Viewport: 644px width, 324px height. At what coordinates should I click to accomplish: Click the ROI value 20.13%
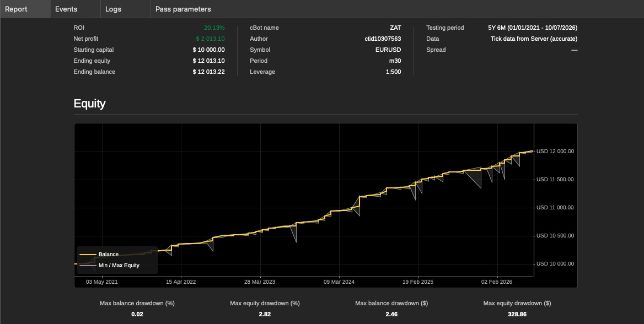(x=214, y=28)
